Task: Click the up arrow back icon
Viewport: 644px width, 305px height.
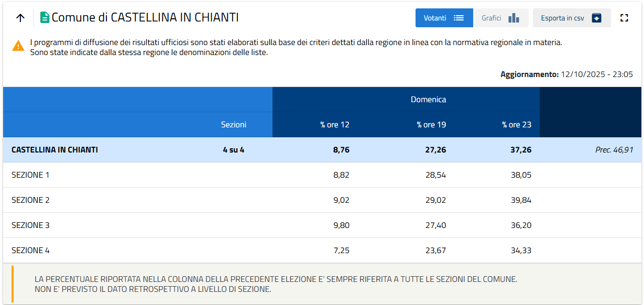Action: pos(20,18)
